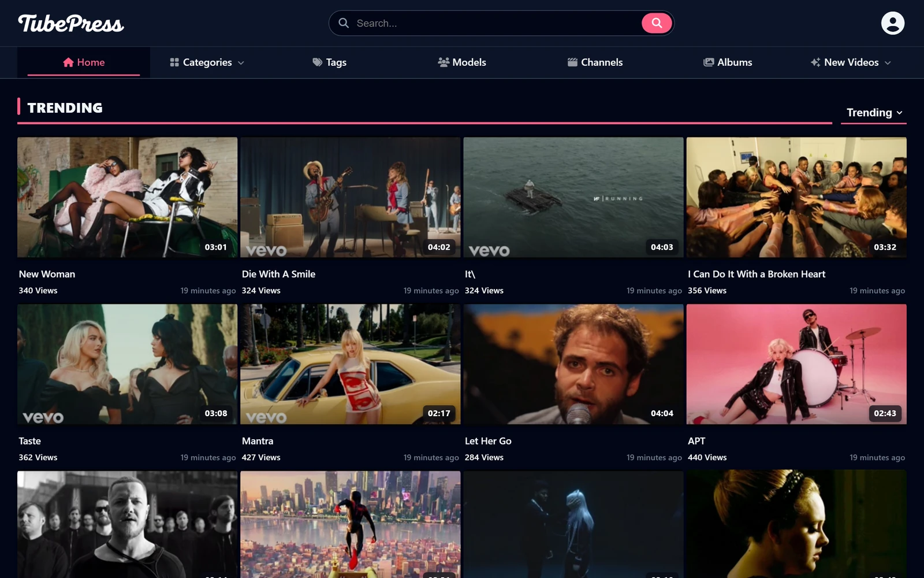
Task: Open the APT video thumbnail
Action: (796, 364)
